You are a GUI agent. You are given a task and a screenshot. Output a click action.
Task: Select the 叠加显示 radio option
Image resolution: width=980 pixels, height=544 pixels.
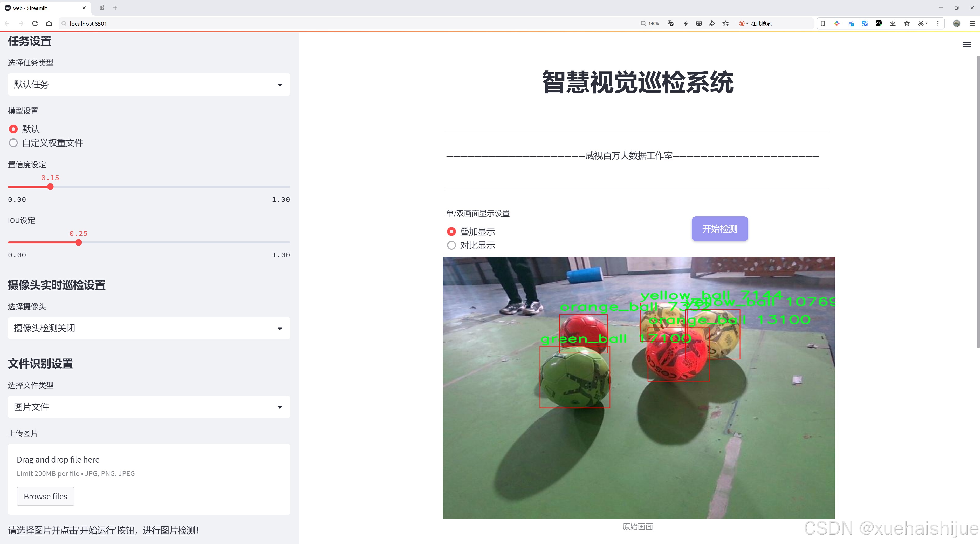point(471,231)
